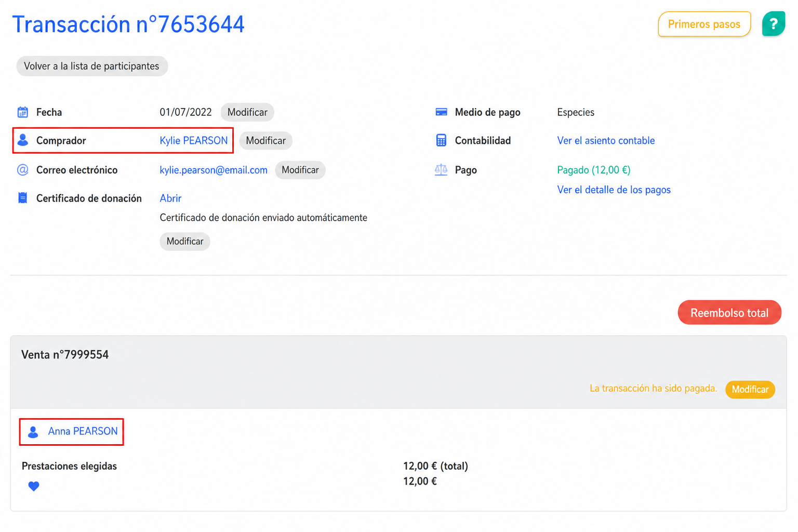
Task: Modify the buyer's email address
Action: 300,170
